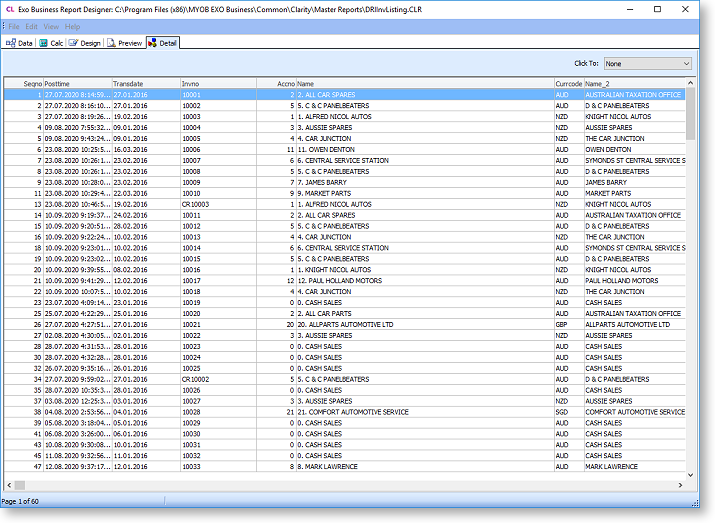Click the vertical scrollbar thumb
The height and width of the screenshot is (523, 715).
click(x=690, y=114)
